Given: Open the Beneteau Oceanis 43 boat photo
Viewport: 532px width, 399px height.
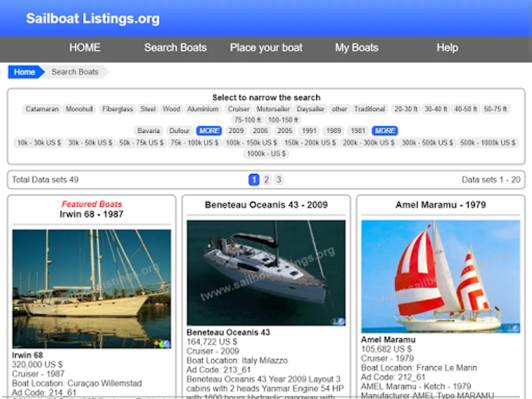Looking at the screenshot, I should 266,273.
